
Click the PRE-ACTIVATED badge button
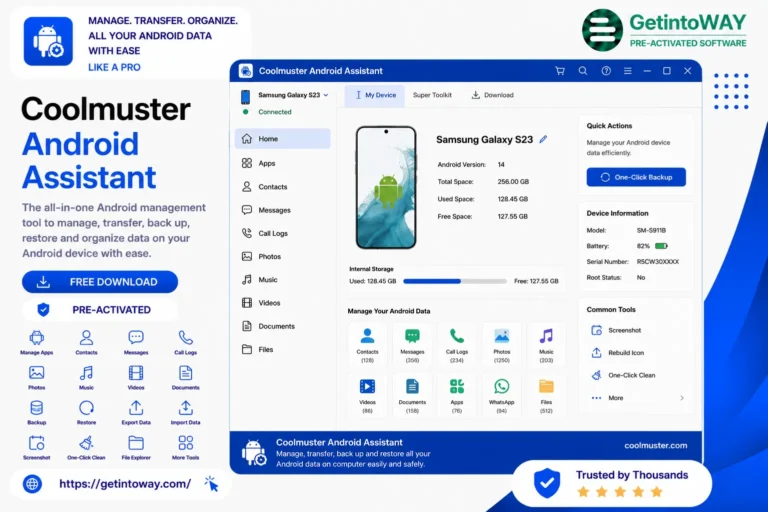pos(100,310)
